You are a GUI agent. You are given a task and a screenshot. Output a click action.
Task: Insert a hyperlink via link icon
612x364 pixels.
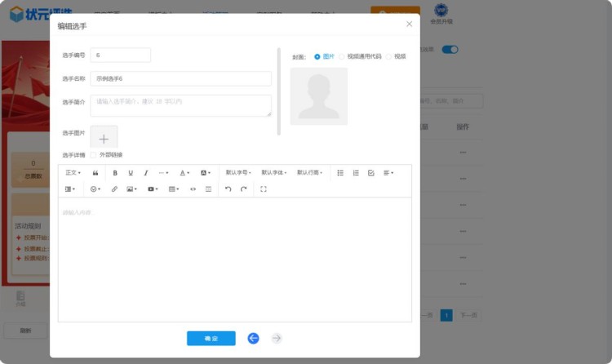(x=114, y=189)
